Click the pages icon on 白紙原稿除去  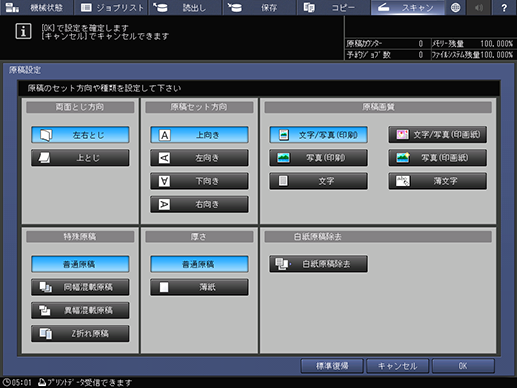[x=283, y=264]
